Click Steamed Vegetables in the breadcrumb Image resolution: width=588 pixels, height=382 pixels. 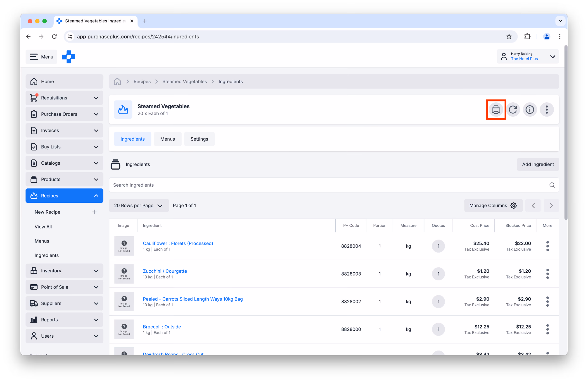point(185,81)
